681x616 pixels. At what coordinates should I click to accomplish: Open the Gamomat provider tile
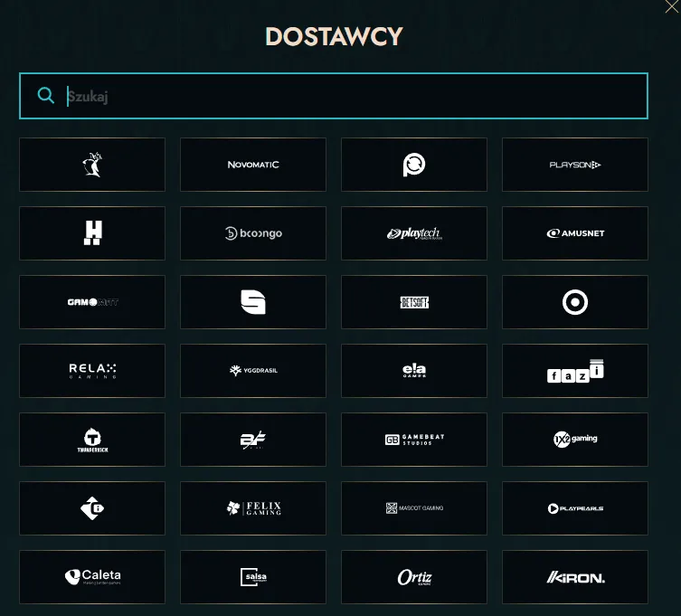point(92,302)
